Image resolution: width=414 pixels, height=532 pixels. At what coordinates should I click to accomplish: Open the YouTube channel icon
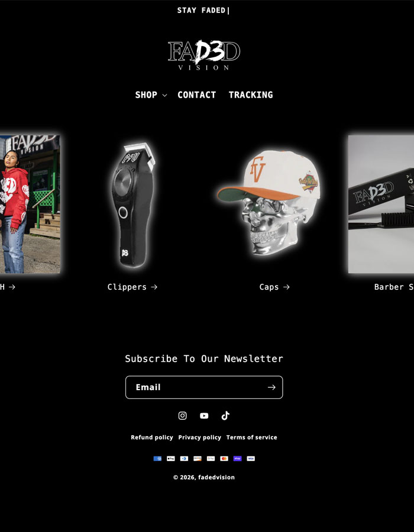click(204, 416)
